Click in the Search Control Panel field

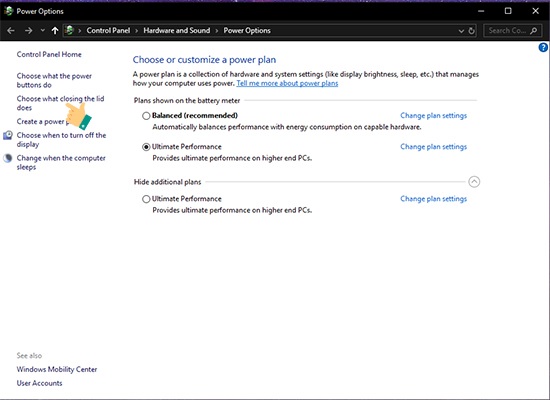click(x=507, y=31)
